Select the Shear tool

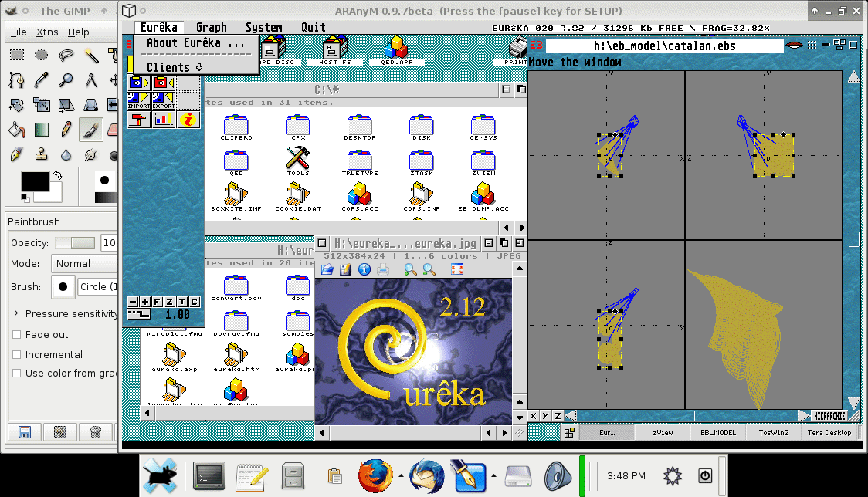66,105
